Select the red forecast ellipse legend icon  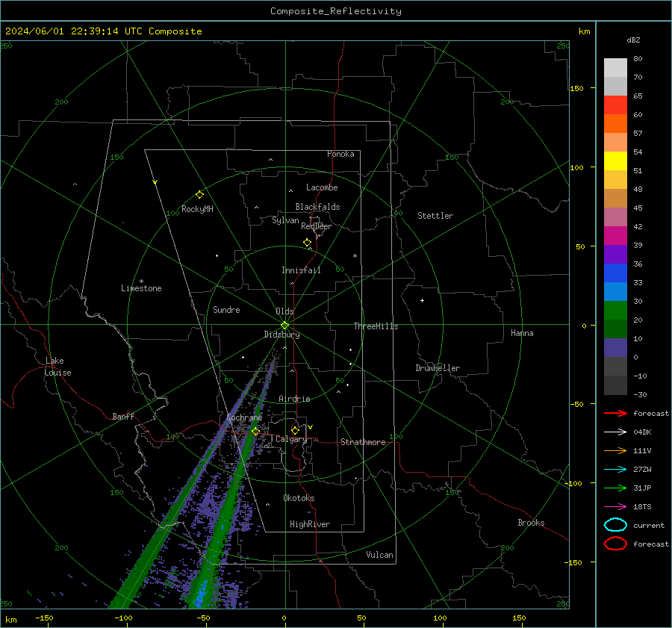(x=615, y=544)
